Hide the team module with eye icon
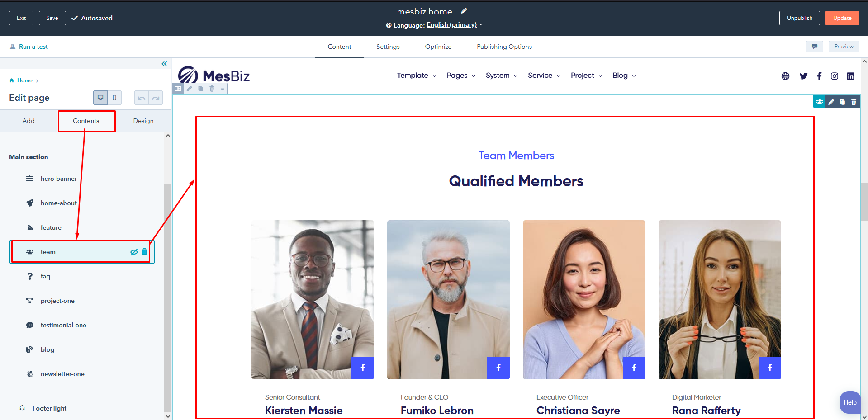Screen dimensions: 868x420 (134, 252)
